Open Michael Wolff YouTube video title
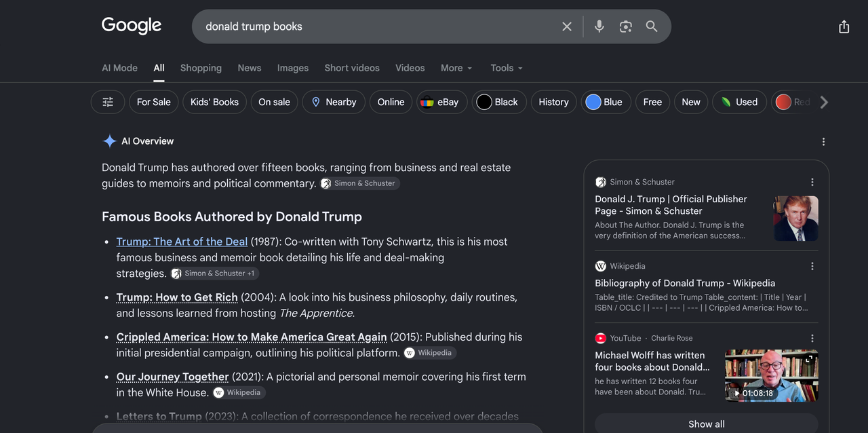868x433 pixels. click(x=652, y=361)
